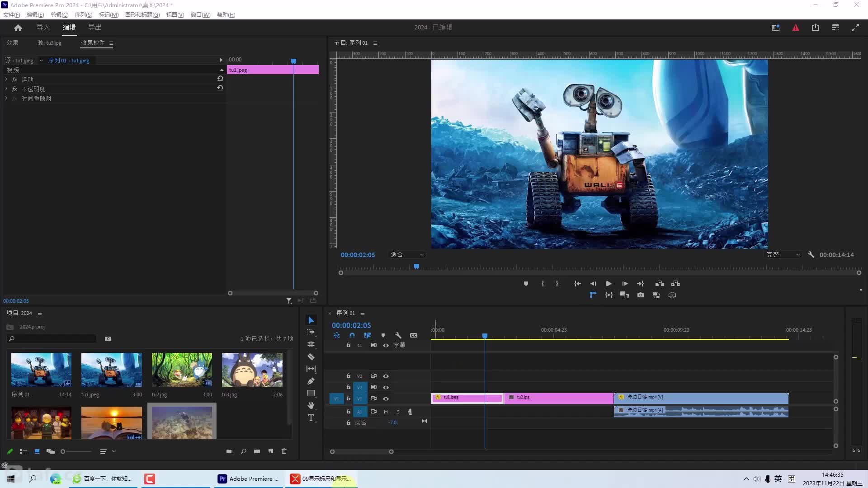Viewport: 868px width, 488px height.
Task: Click the red warning alert icon
Action: click(x=796, y=28)
